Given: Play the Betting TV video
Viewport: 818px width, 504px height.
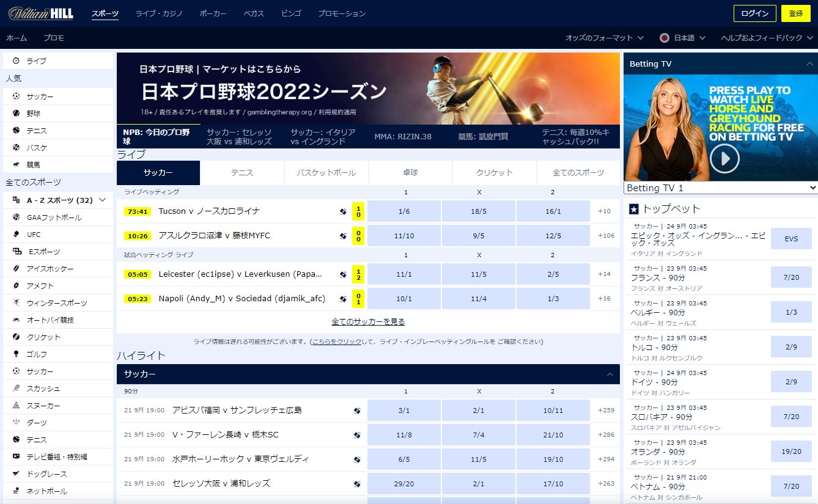Looking at the screenshot, I should click(x=724, y=159).
